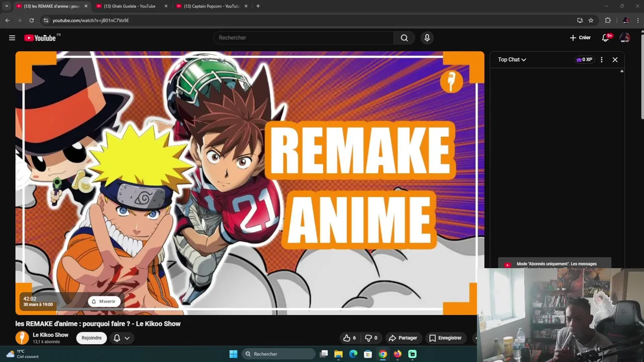The image size is (644, 362).
Task: Go forward with the browser forward arrow
Action: pyautogui.click(x=19, y=20)
